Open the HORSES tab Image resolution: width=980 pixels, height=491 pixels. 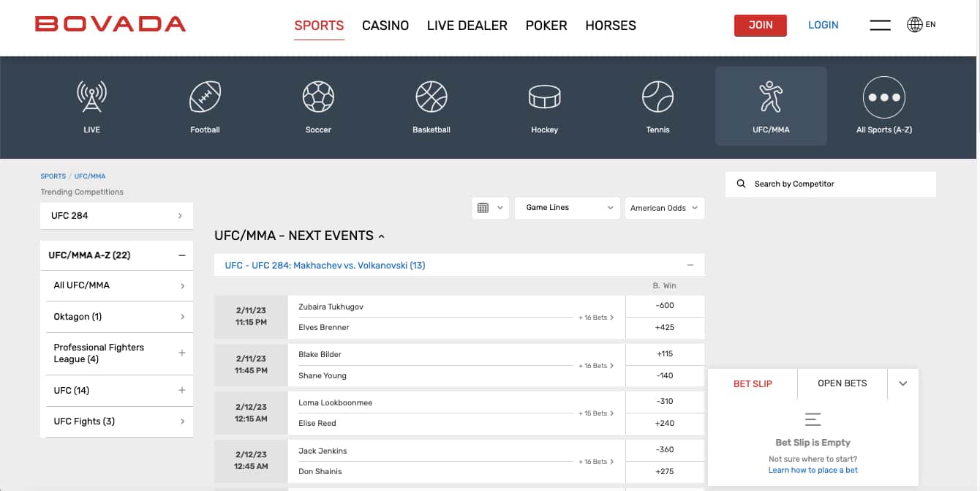(x=611, y=25)
